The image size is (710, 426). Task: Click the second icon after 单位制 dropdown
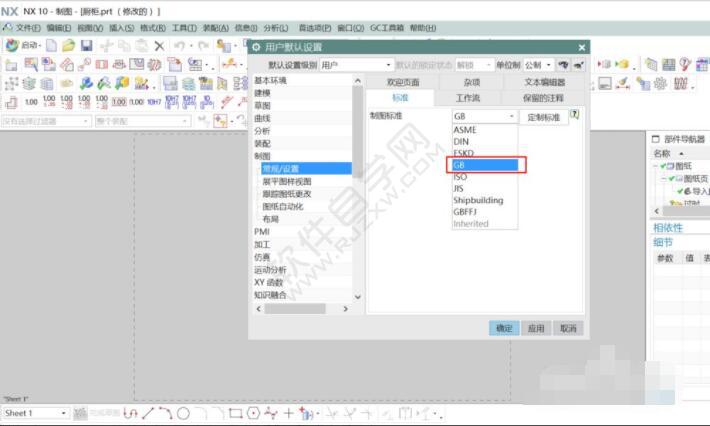point(578,65)
